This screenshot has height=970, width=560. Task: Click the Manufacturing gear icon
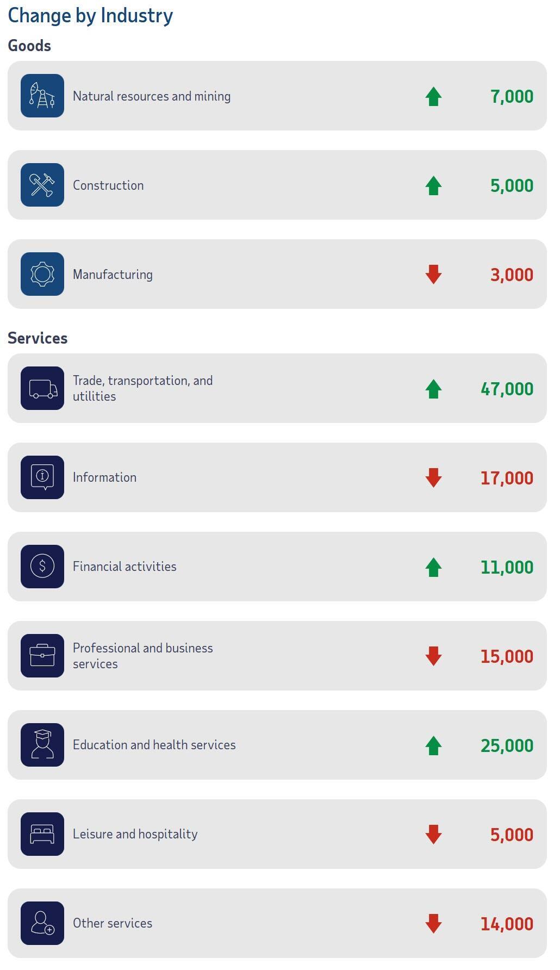(42, 274)
